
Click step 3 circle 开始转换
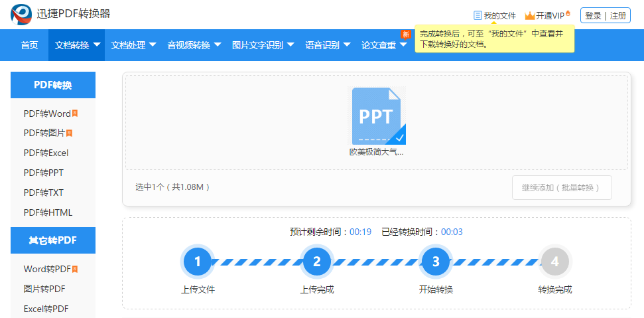pos(436,262)
